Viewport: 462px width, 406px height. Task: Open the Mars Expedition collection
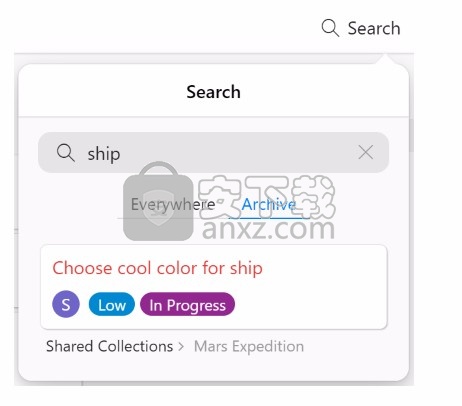tap(249, 346)
